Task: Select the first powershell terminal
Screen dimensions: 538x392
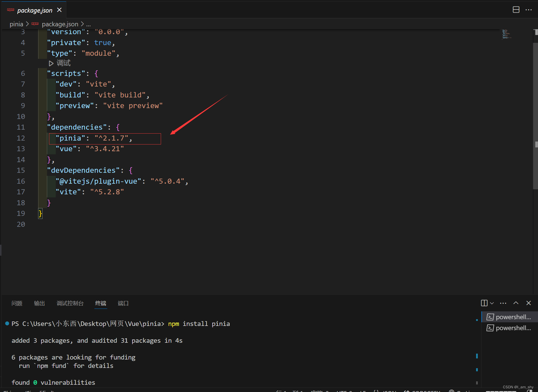Action: 509,317
